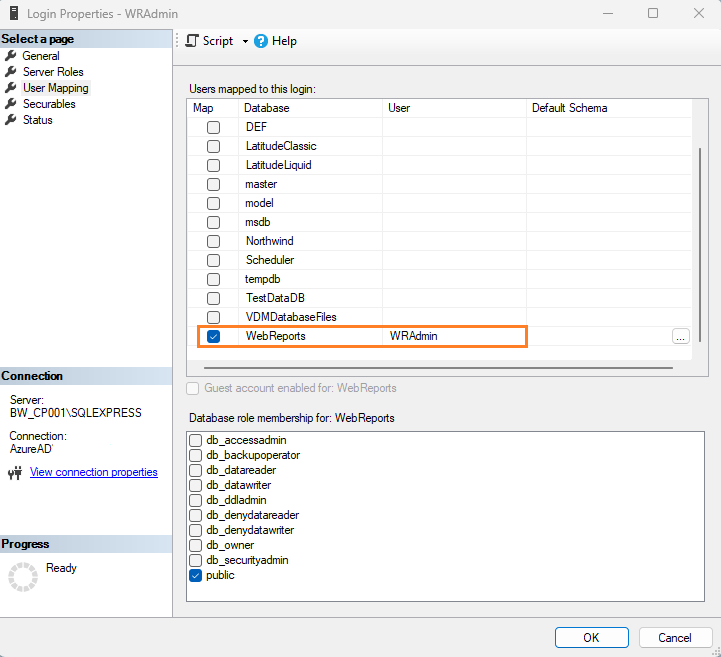Check the Map box for tempdb
The height and width of the screenshot is (657, 721).
[x=213, y=279]
